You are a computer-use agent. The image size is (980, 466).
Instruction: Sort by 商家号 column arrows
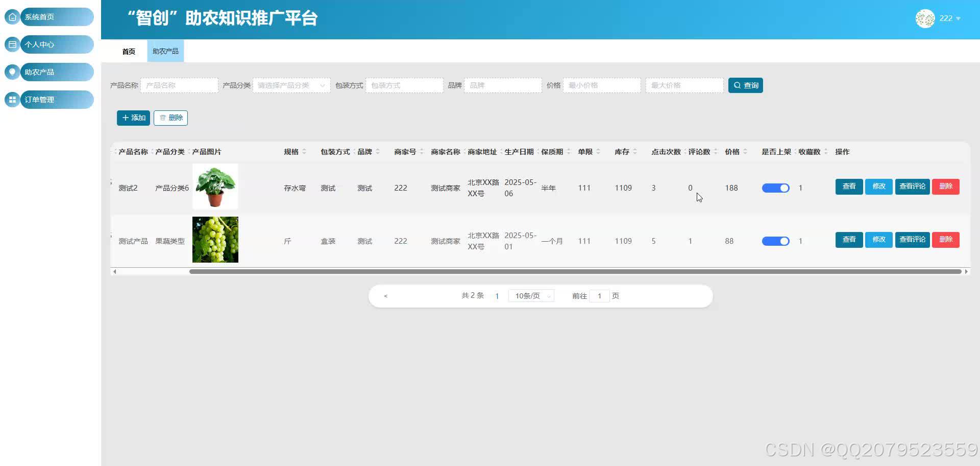pos(422,152)
